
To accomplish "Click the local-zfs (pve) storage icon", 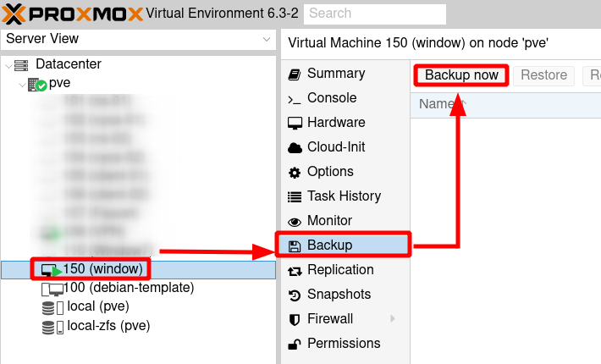I will click(52, 328).
